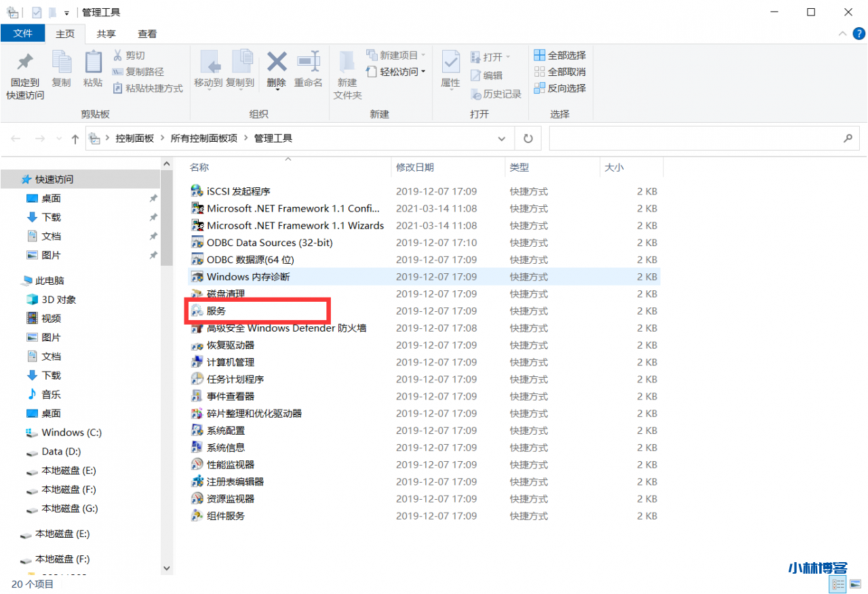Refresh the folder view
868x594 pixels.
pyautogui.click(x=528, y=138)
